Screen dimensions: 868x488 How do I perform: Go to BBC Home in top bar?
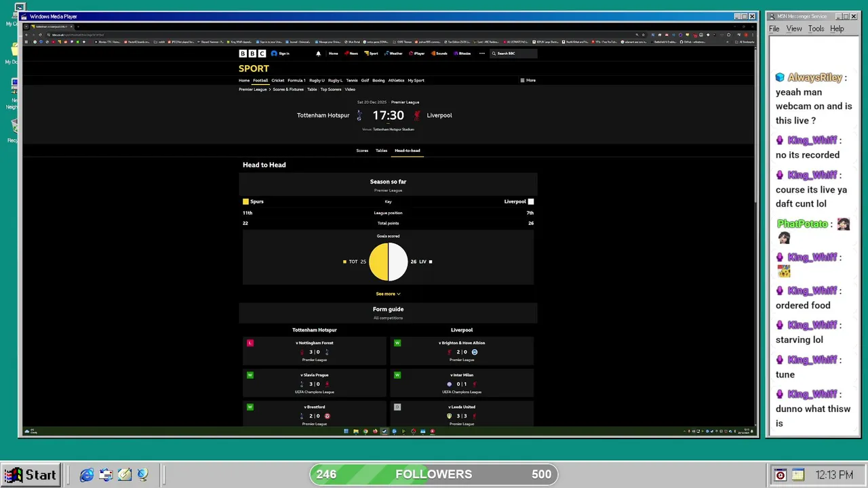[333, 54]
